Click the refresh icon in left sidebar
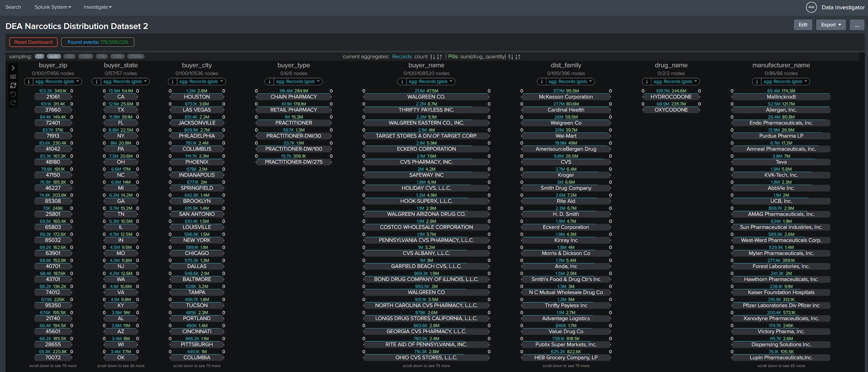Screen dimensions: 868x372 pos(13,85)
